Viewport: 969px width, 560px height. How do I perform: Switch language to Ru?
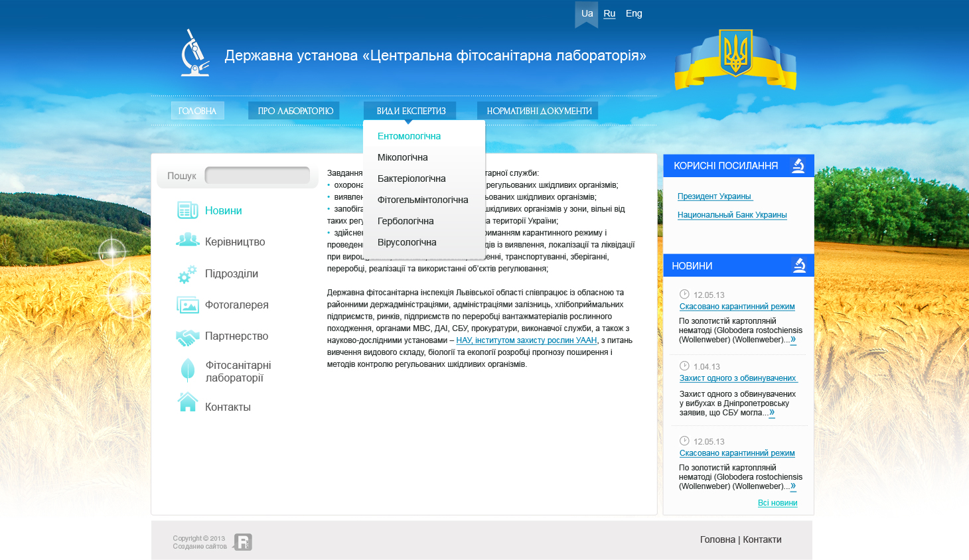(609, 13)
